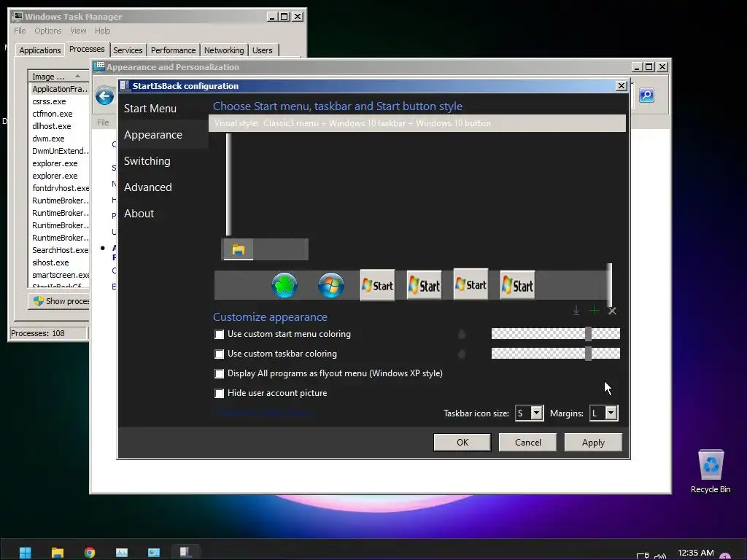The image size is (747, 560).
Task: Switch to Applications tab in Task Manager
Action: (40, 50)
